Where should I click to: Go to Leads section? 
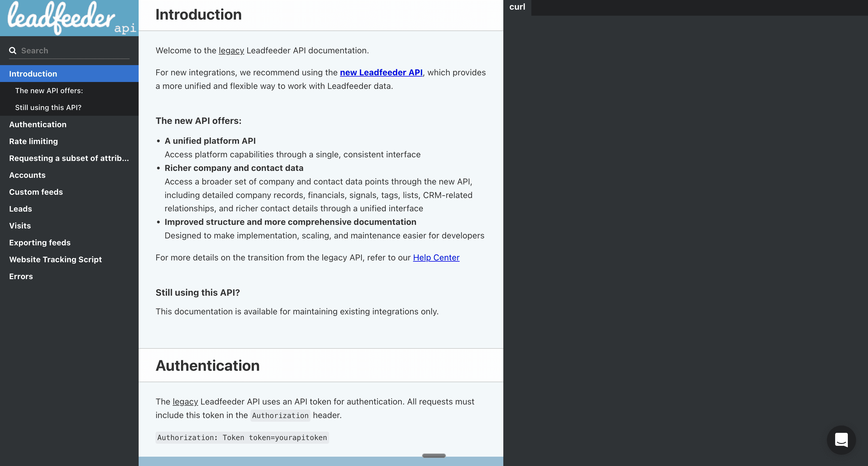20,209
